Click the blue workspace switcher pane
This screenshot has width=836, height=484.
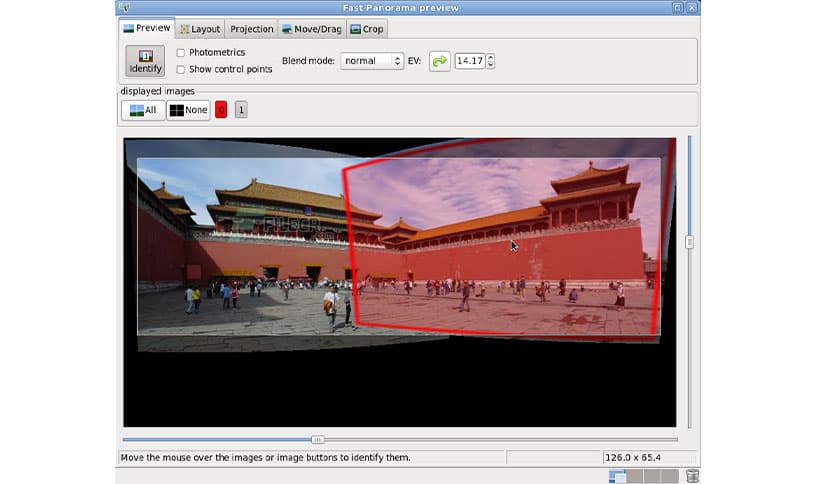tap(617, 476)
